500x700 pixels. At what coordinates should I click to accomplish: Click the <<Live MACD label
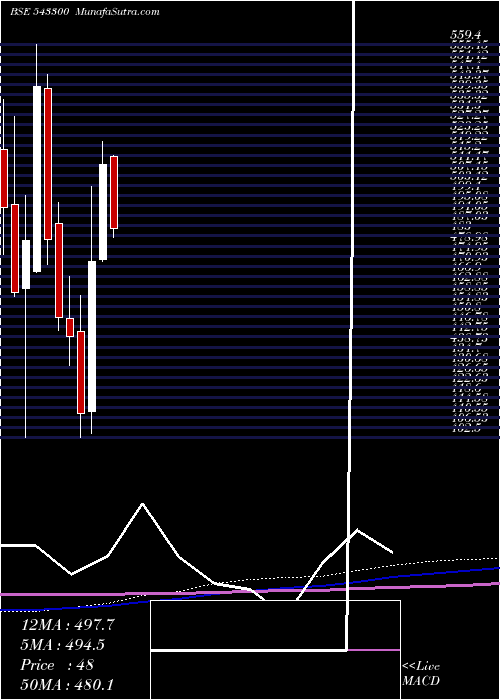[x=421, y=674]
